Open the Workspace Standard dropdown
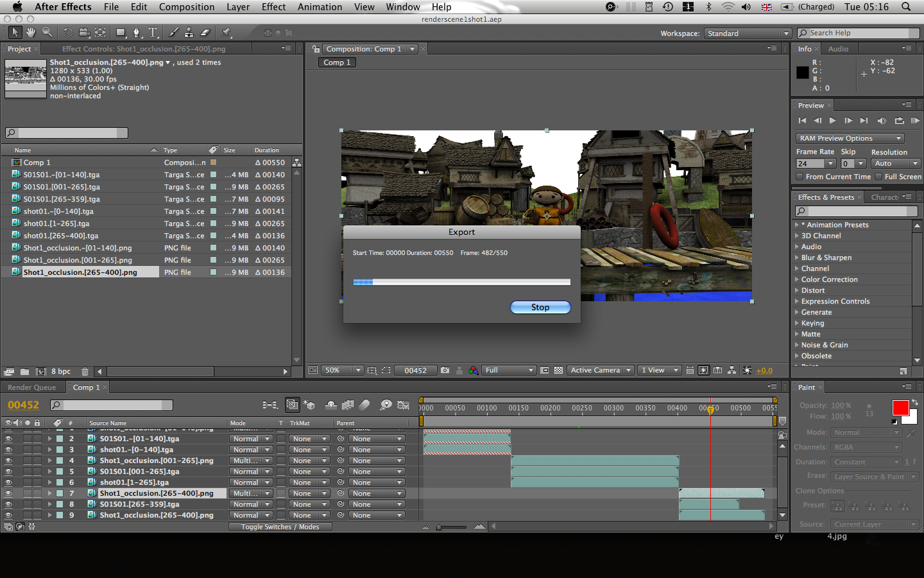This screenshot has width=924, height=578. point(748,33)
